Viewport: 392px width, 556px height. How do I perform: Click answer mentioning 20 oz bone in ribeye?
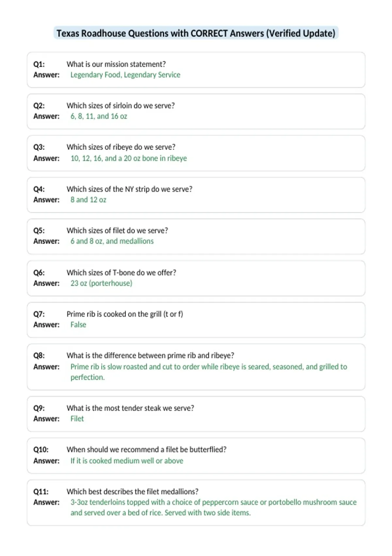[129, 158]
